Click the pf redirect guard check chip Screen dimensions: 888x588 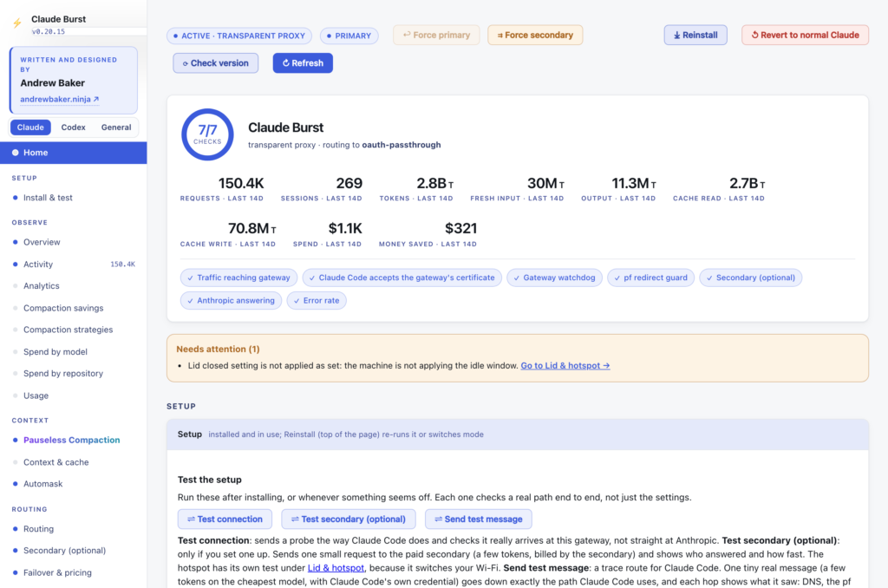(650, 278)
